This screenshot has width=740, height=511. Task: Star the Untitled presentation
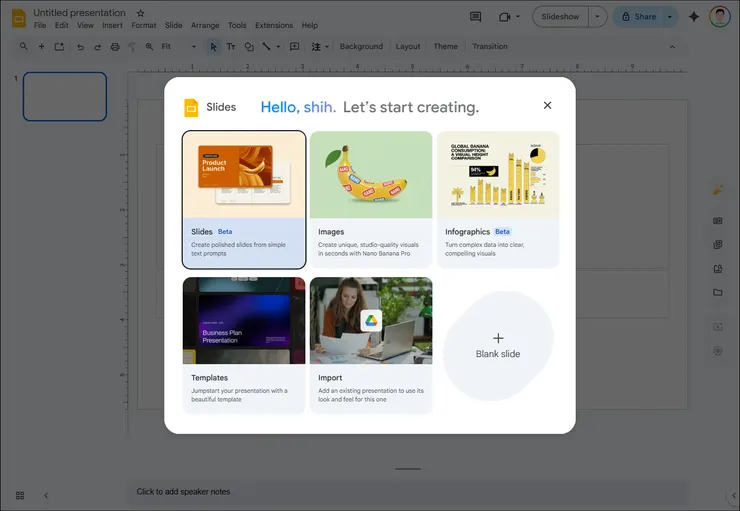pyautogui.click(x=140, y=13)
